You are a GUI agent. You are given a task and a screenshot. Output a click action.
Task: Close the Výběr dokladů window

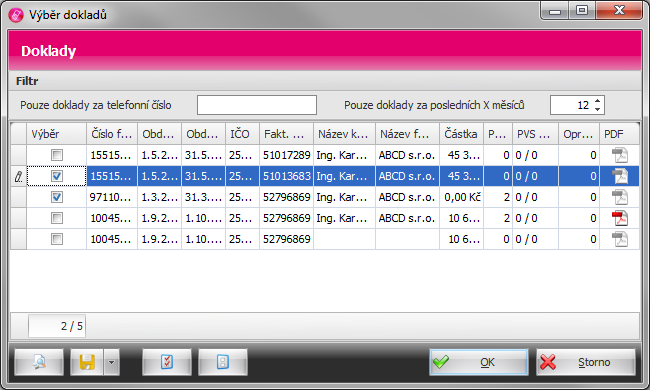[619, 10]
